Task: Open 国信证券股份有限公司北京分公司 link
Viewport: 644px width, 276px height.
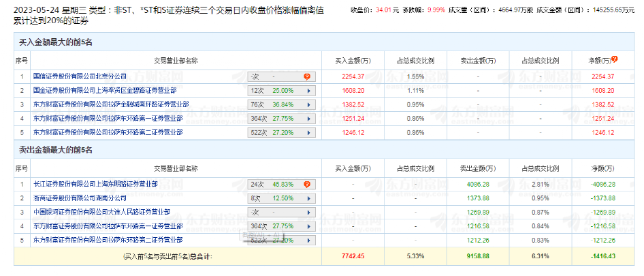Action: coord(80,76)
